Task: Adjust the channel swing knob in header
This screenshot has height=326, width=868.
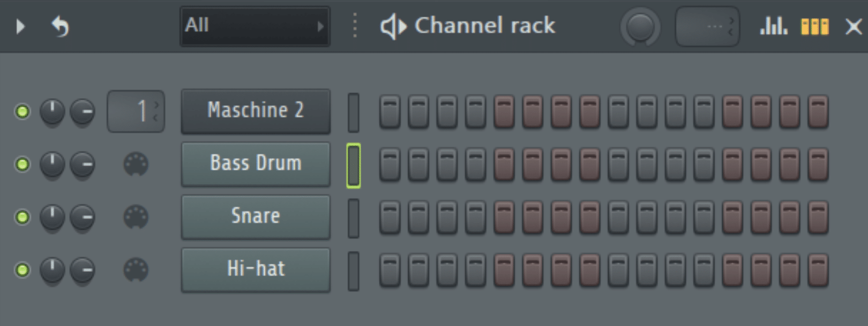Action: point(640,27)
